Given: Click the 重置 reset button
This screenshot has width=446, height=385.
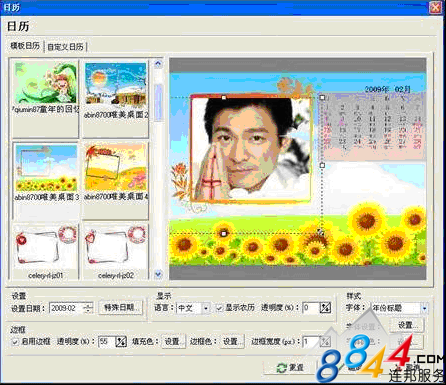Looking at the screenshot, I should click(x=290, y=368).
